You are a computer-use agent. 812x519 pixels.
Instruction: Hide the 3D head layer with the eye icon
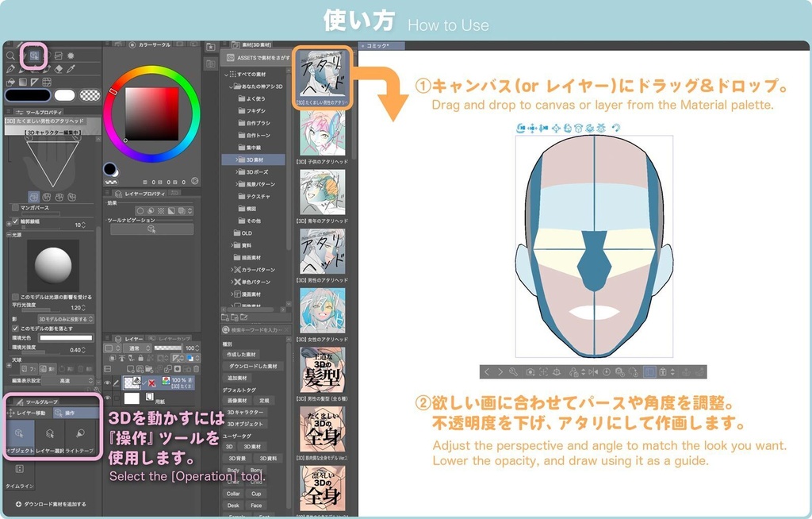[107, 383]
